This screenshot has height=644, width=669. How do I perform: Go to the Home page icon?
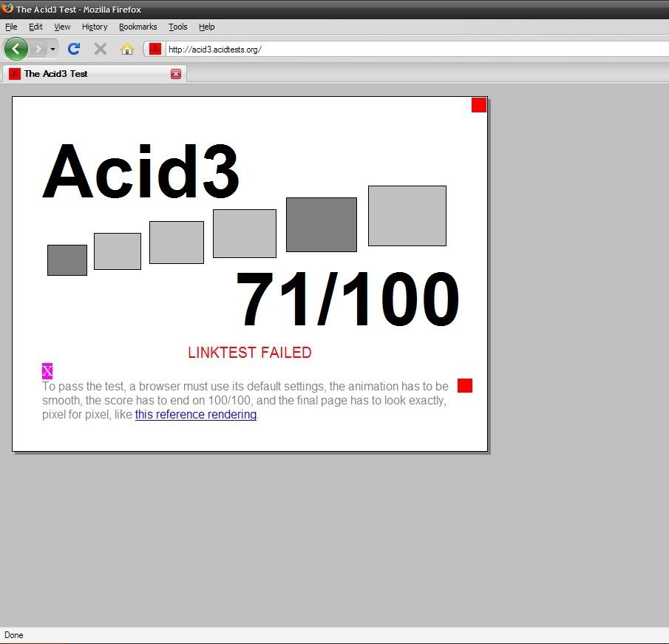click(126, 49)
